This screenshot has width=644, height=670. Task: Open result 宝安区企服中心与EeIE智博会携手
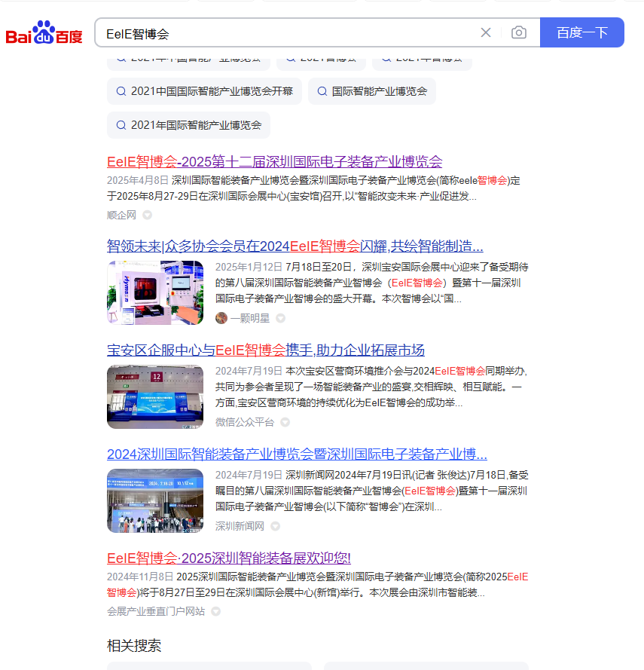[266, 350]
